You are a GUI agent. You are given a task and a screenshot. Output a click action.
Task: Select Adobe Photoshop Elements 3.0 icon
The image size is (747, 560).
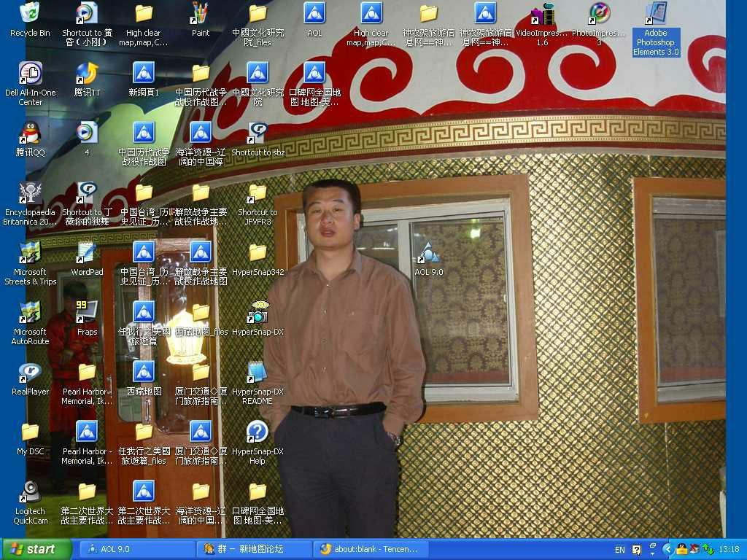[x=655, y=14]
